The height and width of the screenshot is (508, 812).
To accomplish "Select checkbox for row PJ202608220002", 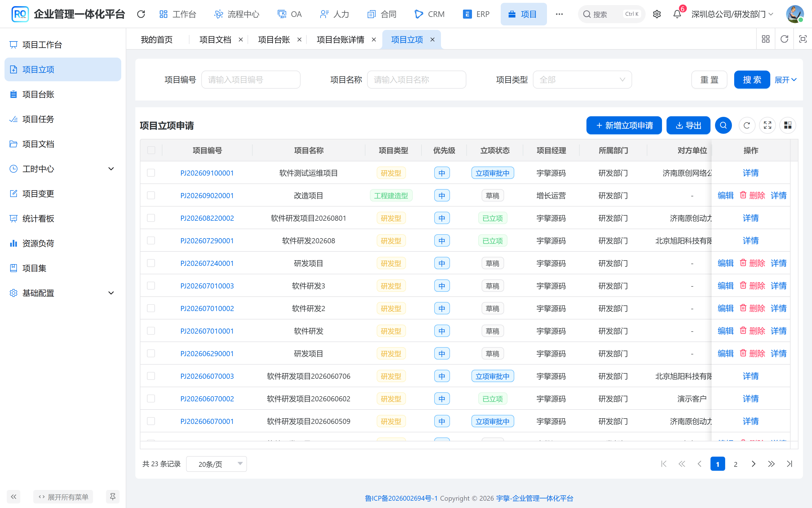I will (x=151, y=218).
